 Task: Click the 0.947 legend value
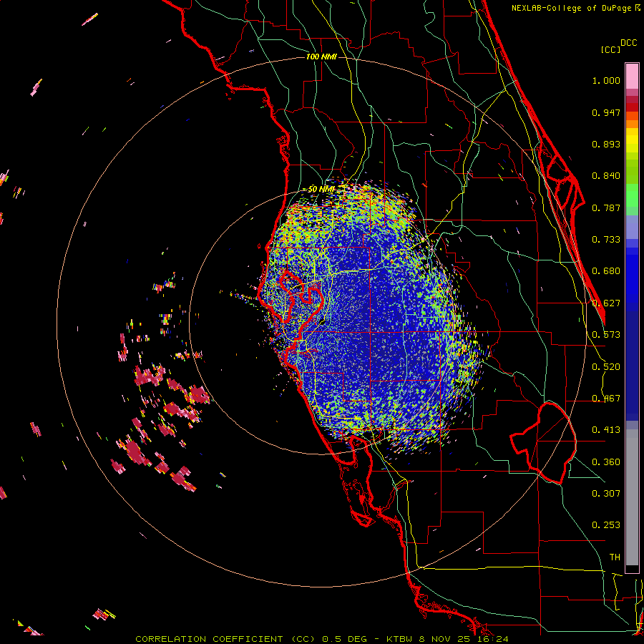coord(606,112)
